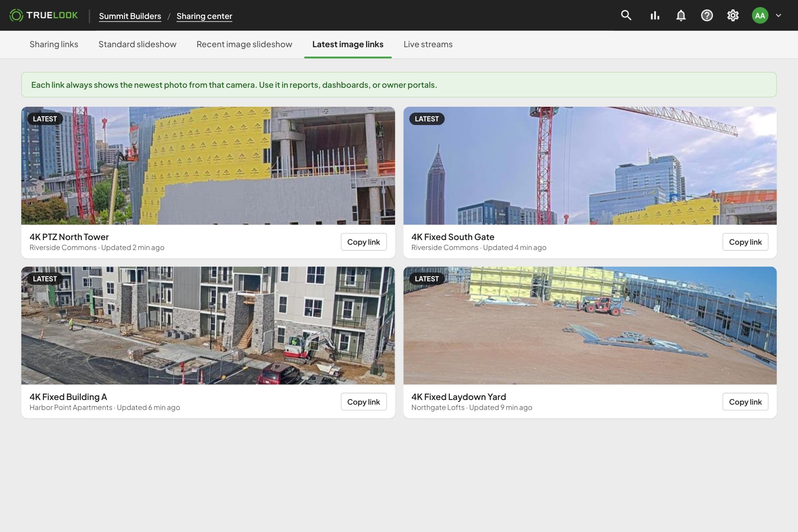Viewport: 798px width, 532px height.
Task: Copy link for 4K Fixed South Gate
Action: (x=745, y=242)
